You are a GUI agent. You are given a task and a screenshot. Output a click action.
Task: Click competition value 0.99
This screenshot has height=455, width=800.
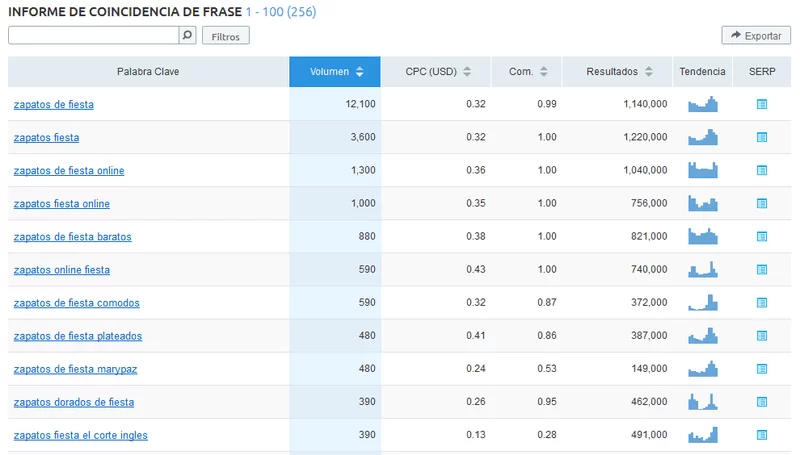pos(546,104)
